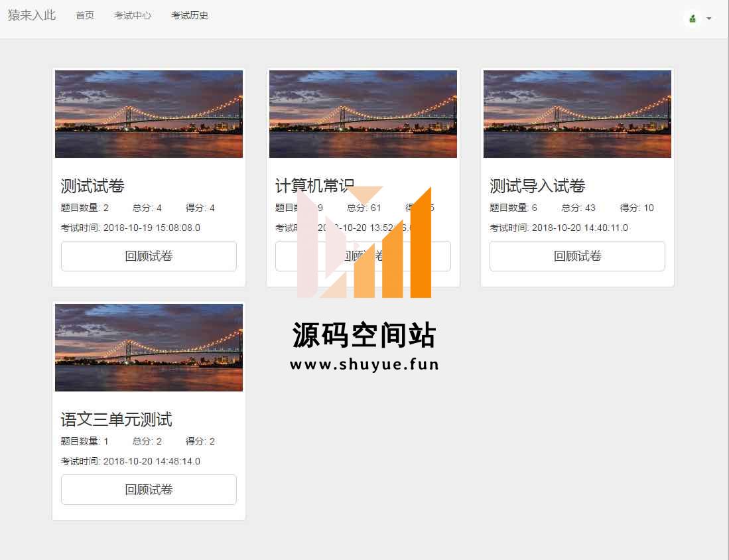The image size is (729, 560).
Task: Open the 语文三单元测试 bridge thumbnail
Action: 149,348
